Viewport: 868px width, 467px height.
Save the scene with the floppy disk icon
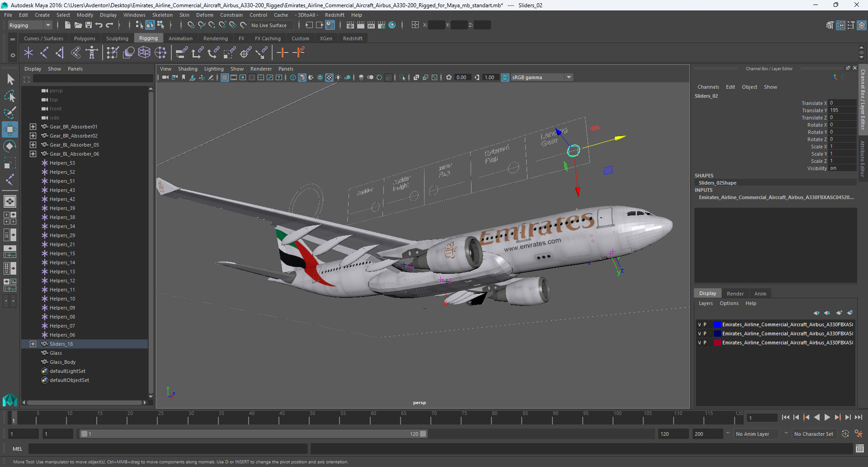coord(89,25)
